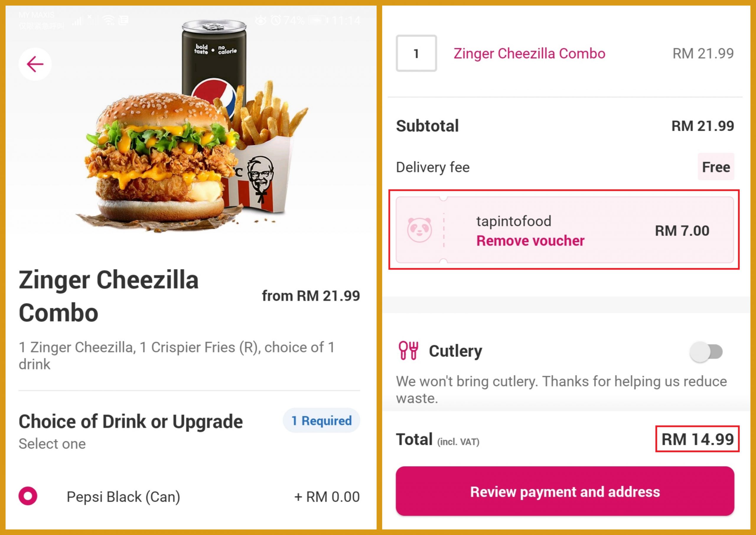Click the Free delivery fee badge
The image size is (756, 535).
coord(716,167)
